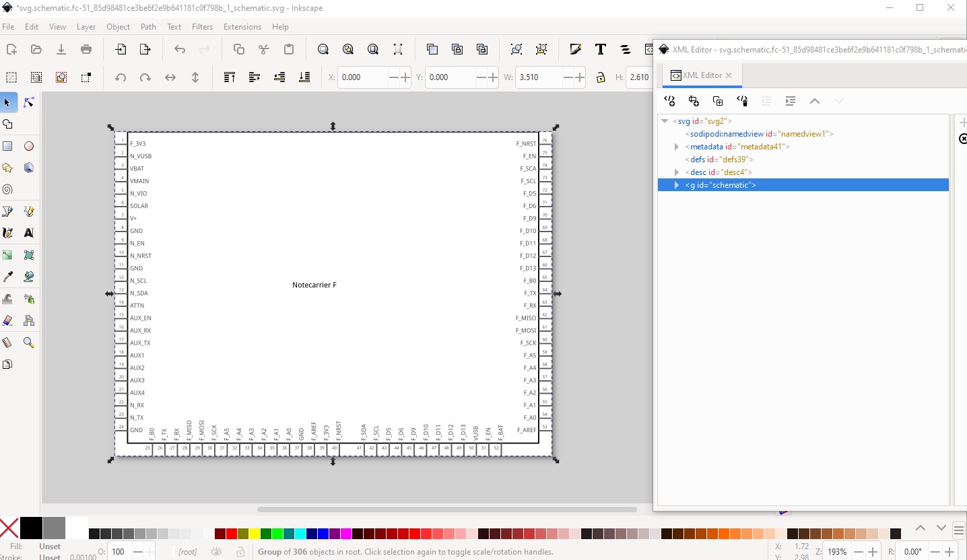The image size is (967, 560).
Task: Expand the desc4 node
Action: click(677, 172)
